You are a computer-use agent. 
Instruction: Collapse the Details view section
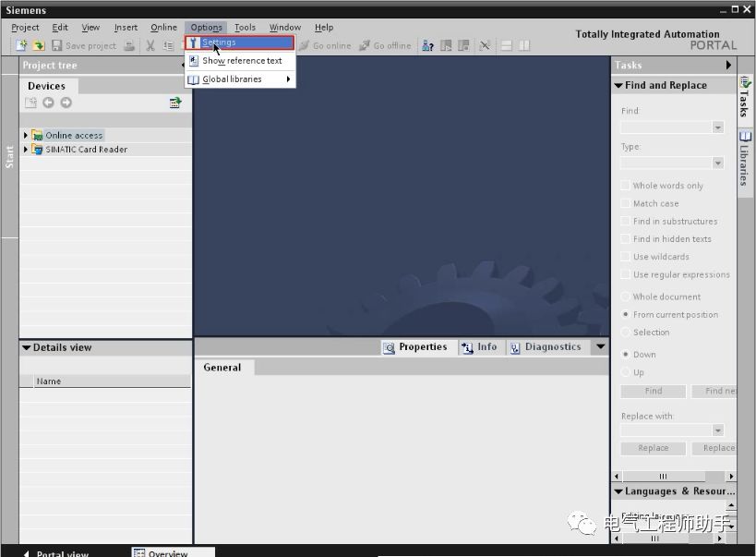[27, 347]
